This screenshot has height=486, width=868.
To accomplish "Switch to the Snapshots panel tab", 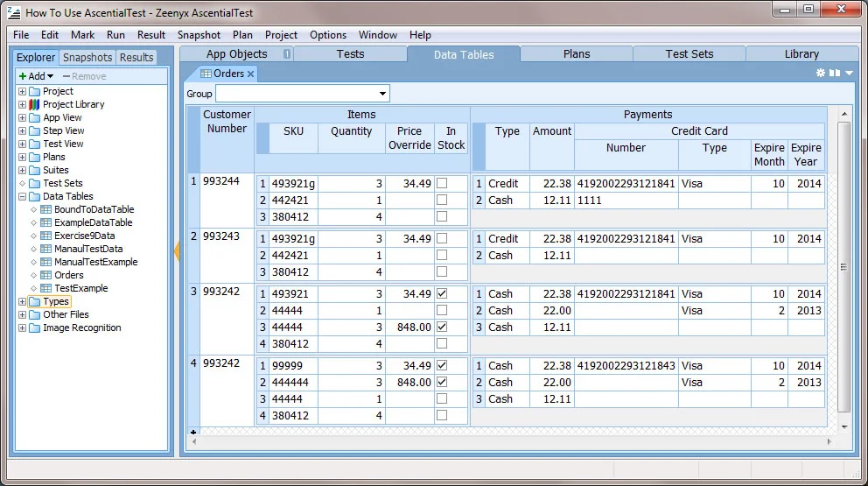I will tap(87, 57).
